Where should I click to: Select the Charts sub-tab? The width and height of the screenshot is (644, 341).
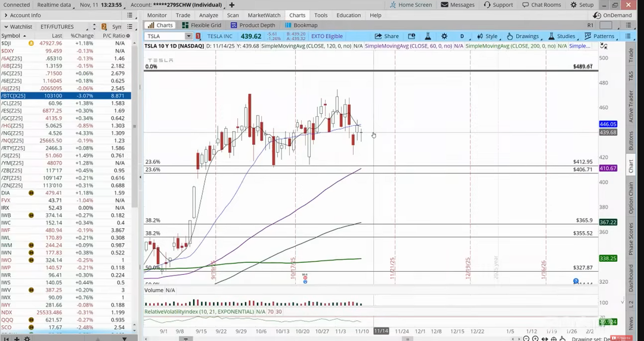160,25
